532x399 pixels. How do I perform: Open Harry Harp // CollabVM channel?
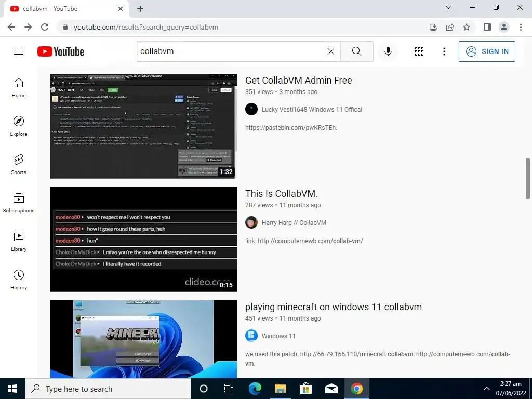(x=294, y=223)
